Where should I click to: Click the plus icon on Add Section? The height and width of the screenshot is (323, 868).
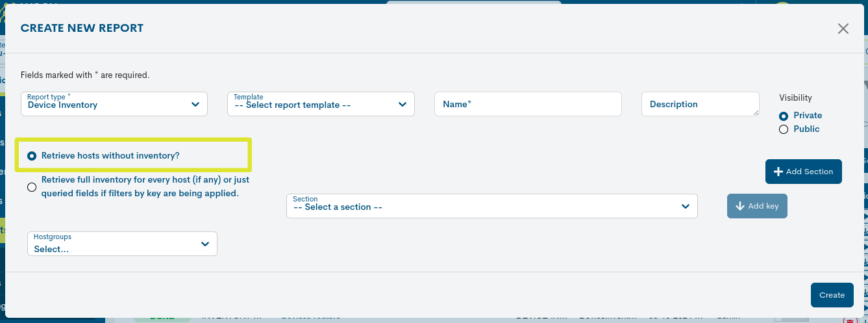point(778,172)
